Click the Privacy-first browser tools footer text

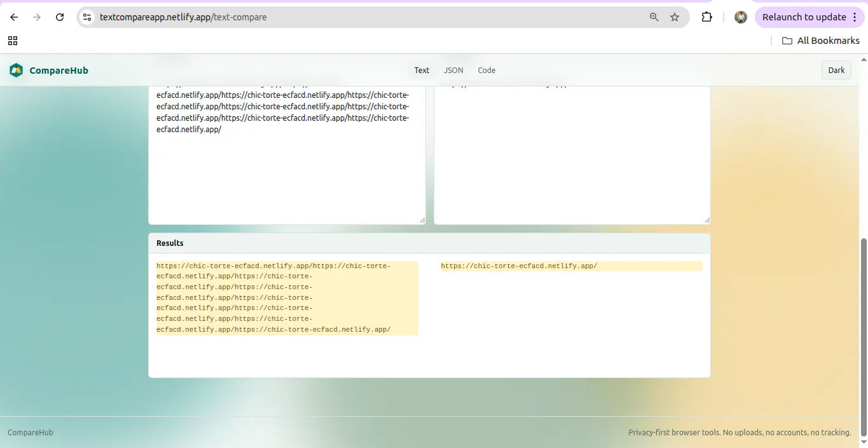pyautogui.click(x=740, y=433)
